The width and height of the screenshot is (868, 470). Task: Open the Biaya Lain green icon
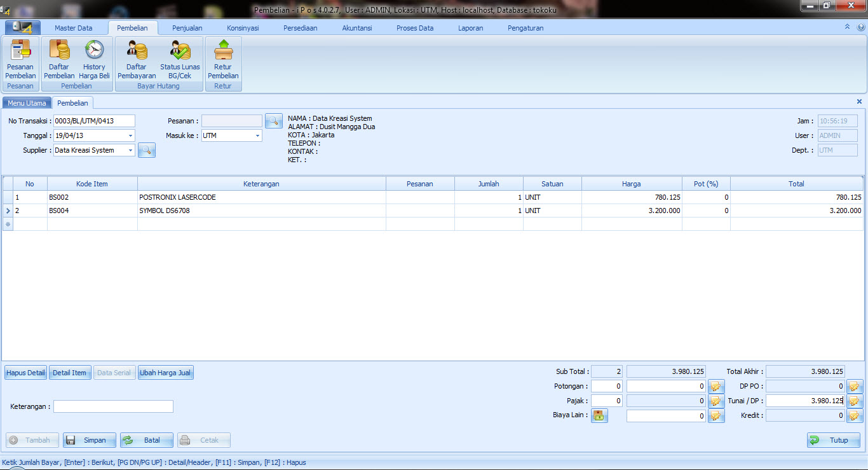click(599, 415)
